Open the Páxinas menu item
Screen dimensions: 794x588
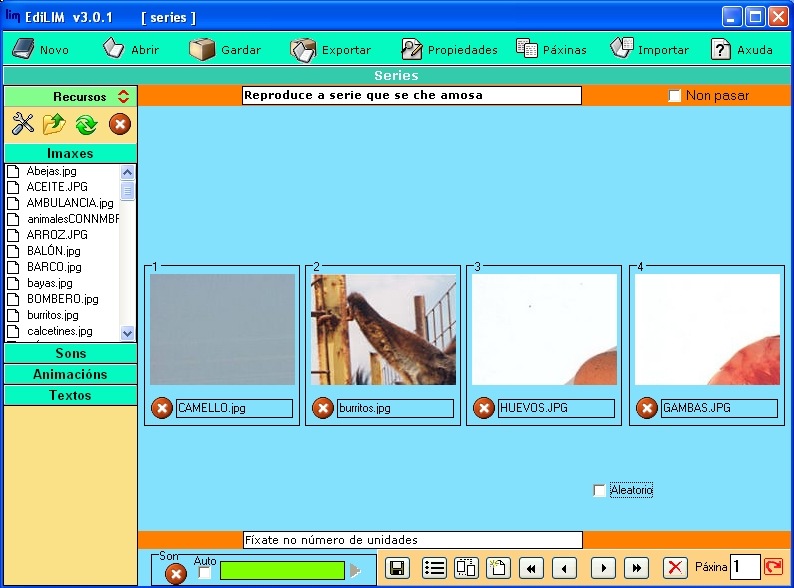[x=551, y=49]
